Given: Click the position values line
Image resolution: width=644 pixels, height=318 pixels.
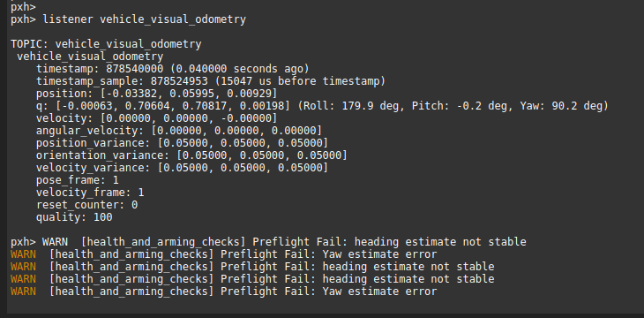Looking at the screenshot, I should [156, 94].
